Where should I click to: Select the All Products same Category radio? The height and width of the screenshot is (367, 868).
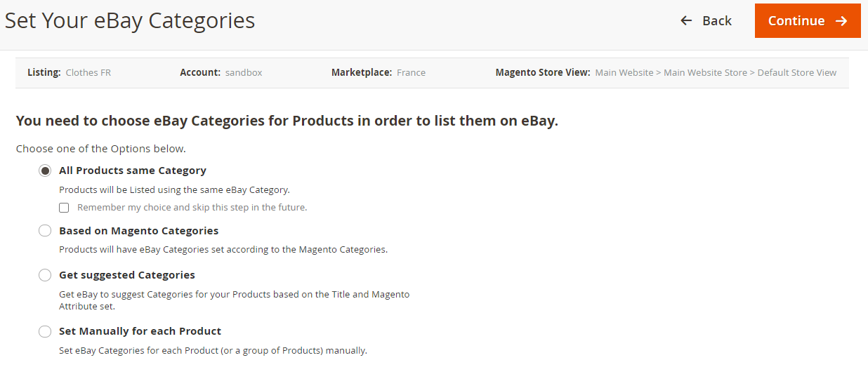pos(45,171)
